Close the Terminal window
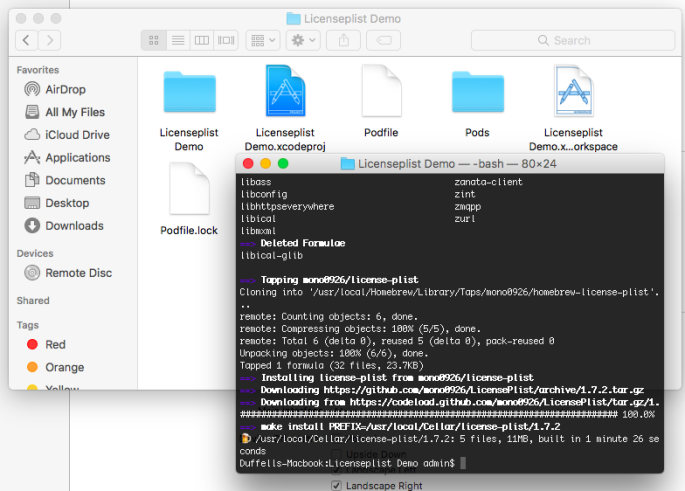 (248, 164)
